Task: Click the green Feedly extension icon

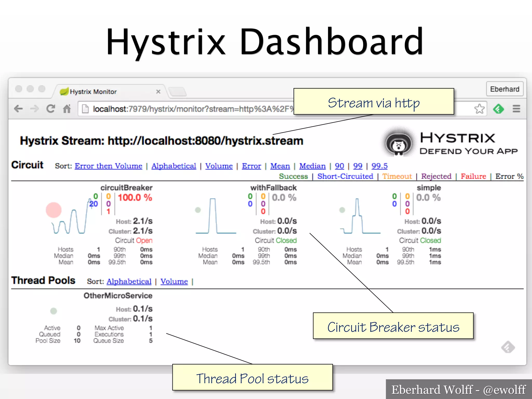Action: pyautogui.click(x=498, y=109)
